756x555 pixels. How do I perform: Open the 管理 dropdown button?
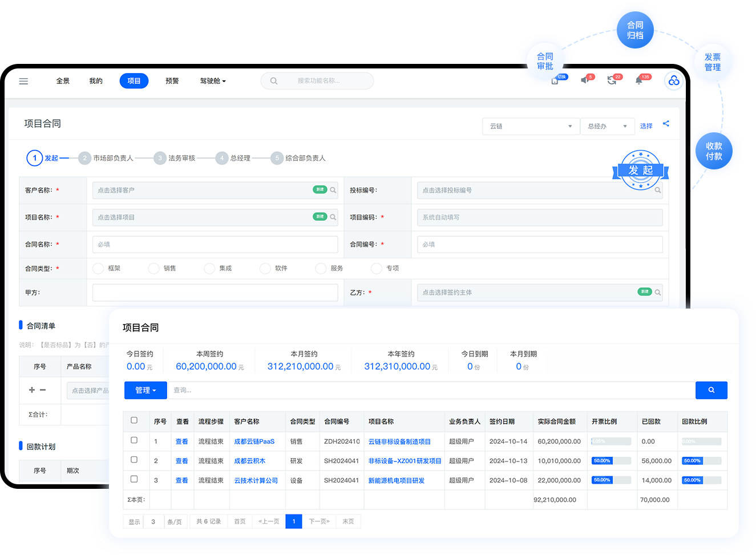[x=145, y=390]
